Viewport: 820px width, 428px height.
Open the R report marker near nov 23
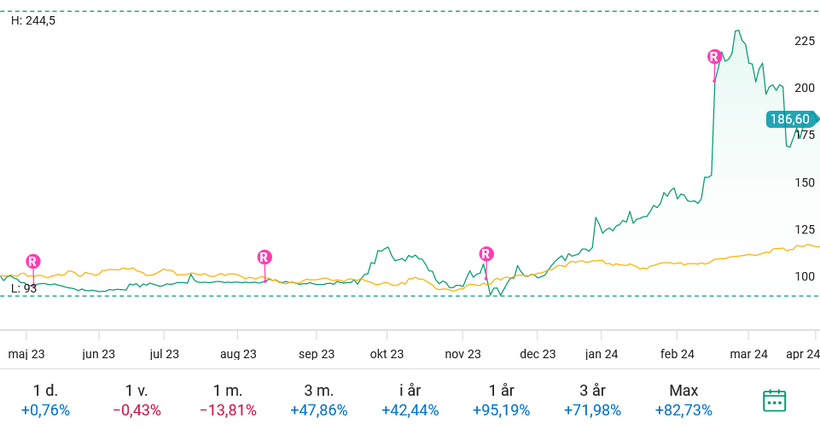[486, 254]
